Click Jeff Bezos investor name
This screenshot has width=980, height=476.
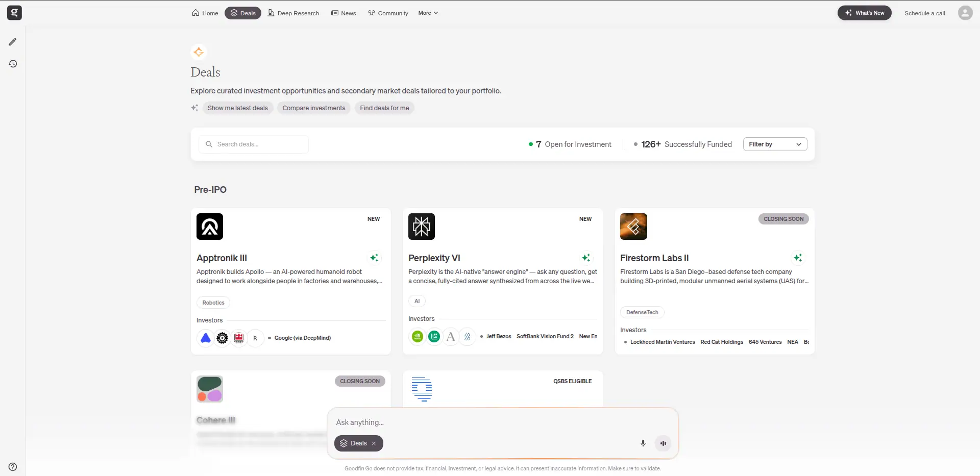499,336
